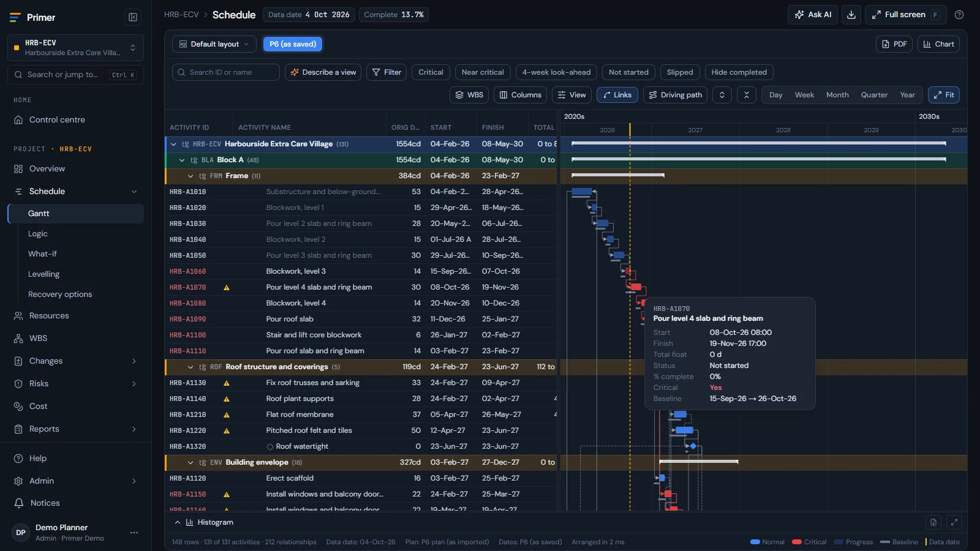
Task: Open the help question mark icon
Action: coord(959,15)
